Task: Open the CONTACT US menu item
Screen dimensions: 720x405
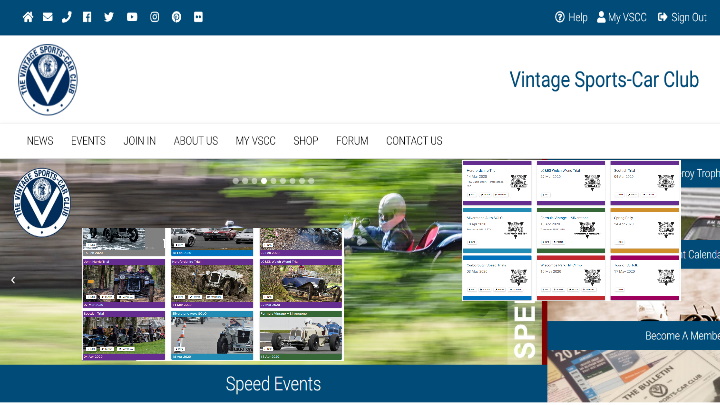Action: [414, 141]
